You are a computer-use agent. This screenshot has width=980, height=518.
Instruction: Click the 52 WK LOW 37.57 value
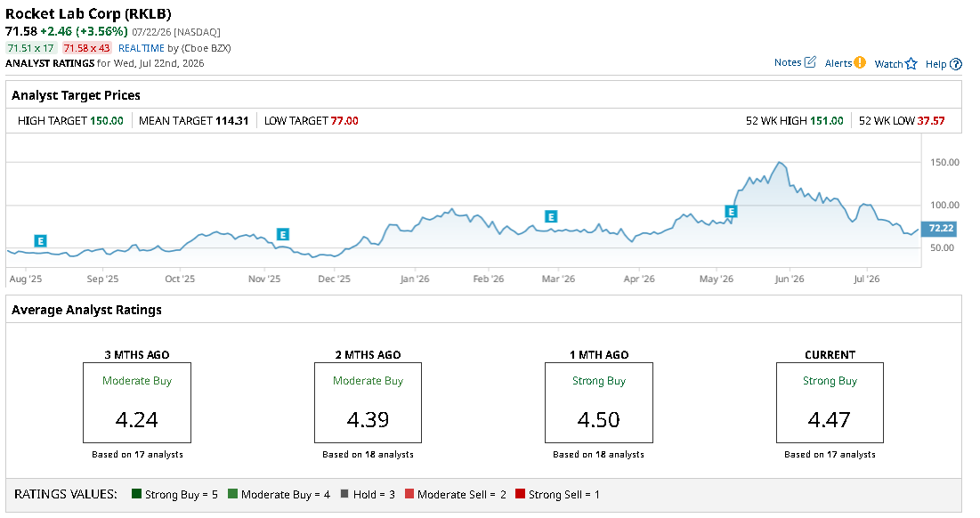(x=931, y=120)
